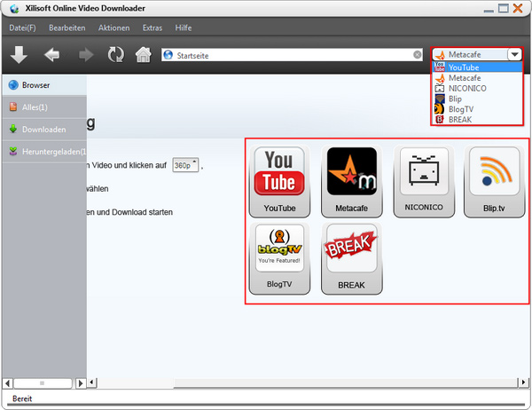
Task: Select the Heruntergeladen sidebar tab
Action: pyautogui.click(x=44, y=152)
